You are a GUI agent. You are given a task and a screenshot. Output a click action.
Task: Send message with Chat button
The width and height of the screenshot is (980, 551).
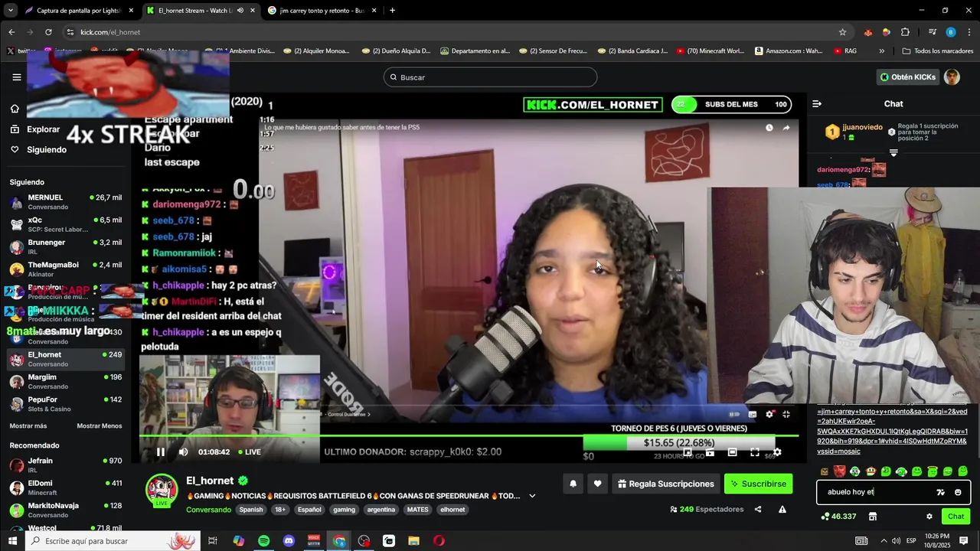[956, 517]
